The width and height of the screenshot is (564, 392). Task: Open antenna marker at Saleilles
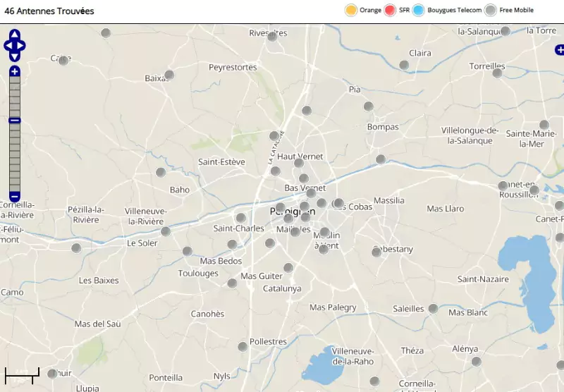433,308
